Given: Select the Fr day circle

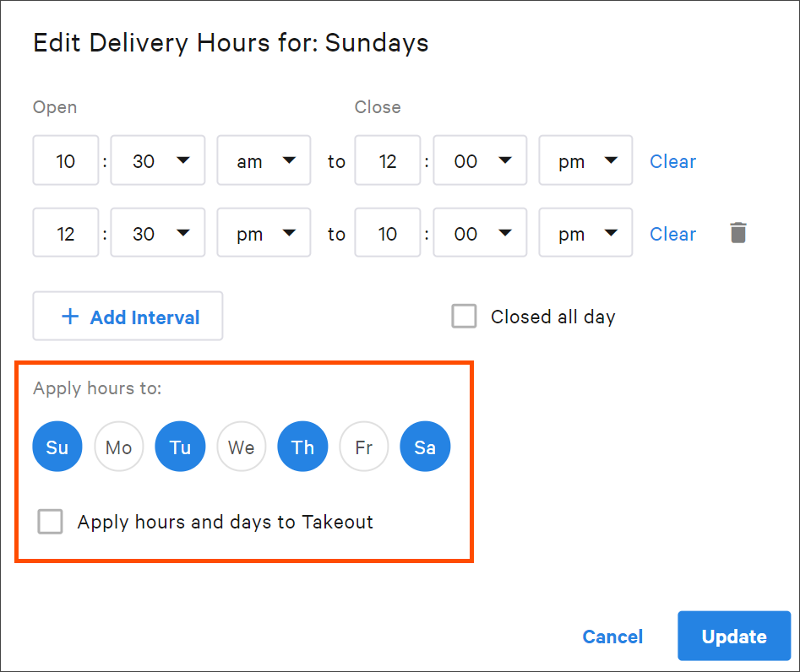Looking at the screenshot, I should click(x=364, y=447).
